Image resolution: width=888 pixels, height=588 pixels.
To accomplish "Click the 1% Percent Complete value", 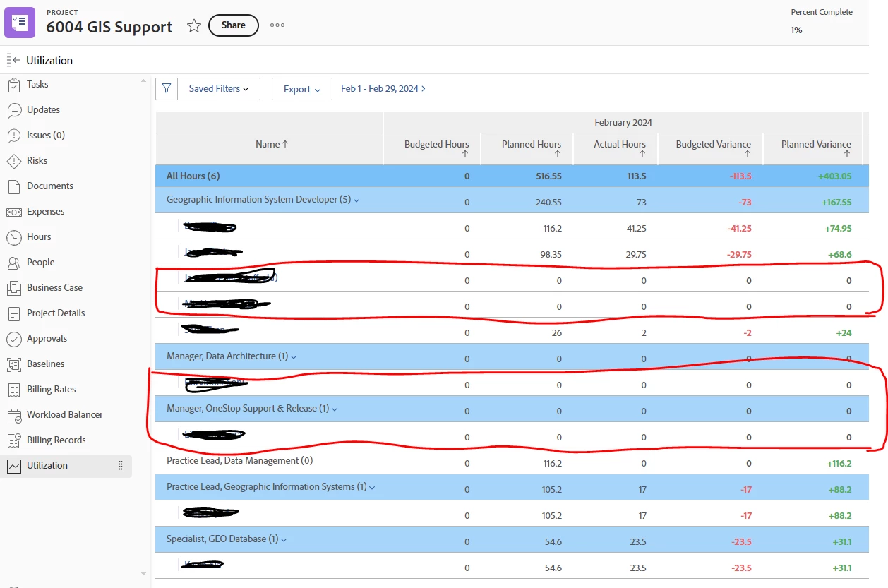I will click(796, 30).
